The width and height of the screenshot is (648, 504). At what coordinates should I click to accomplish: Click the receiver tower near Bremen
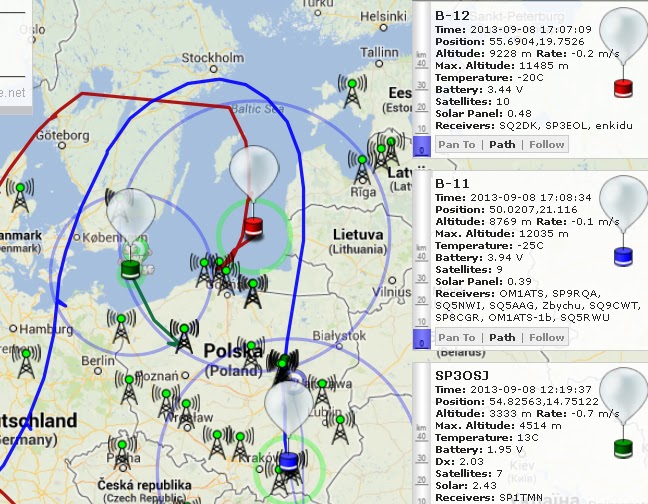point(26,362)
